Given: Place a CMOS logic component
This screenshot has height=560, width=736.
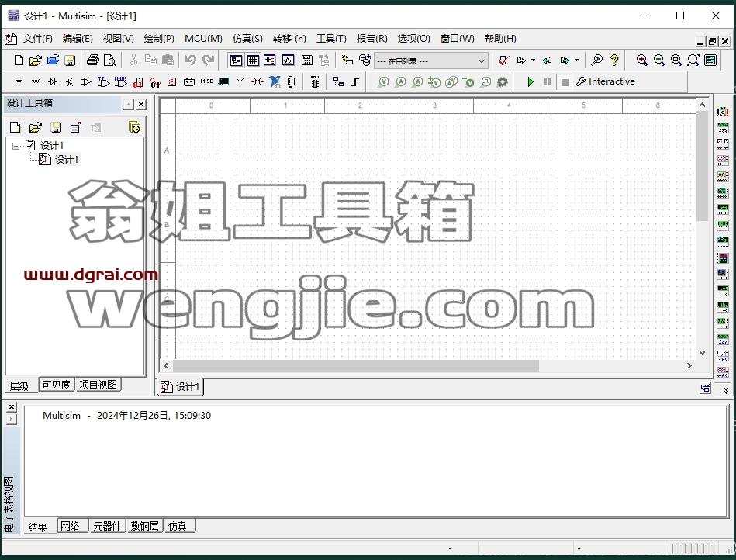Looking at the screenshot, I should tap(121, 81).
